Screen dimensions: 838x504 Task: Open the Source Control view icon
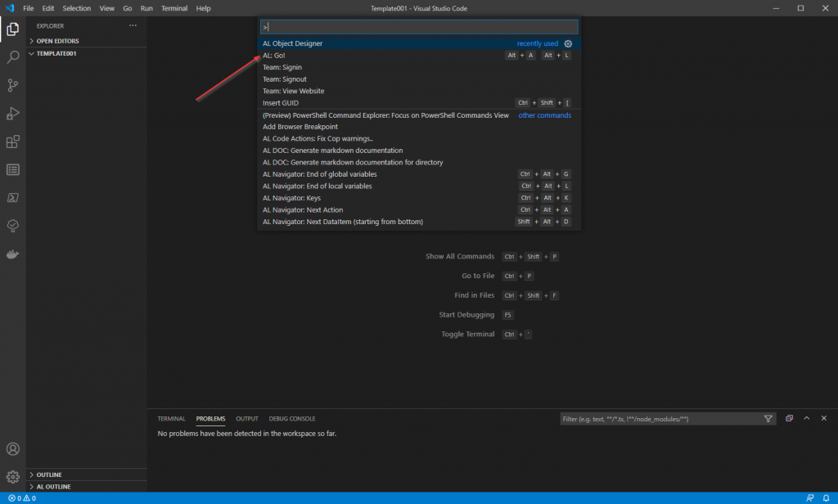pyautogui.click(x=13, y=85)
